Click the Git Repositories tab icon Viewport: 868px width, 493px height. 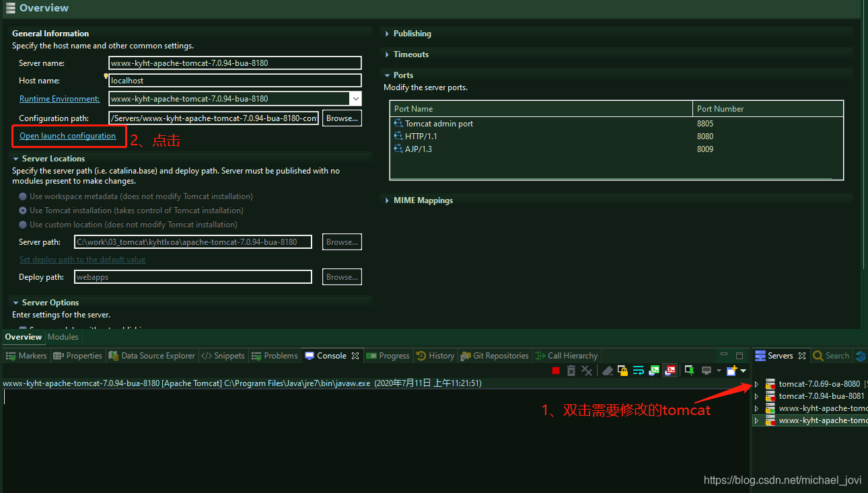pyautogui.click(x=466, y=356)
